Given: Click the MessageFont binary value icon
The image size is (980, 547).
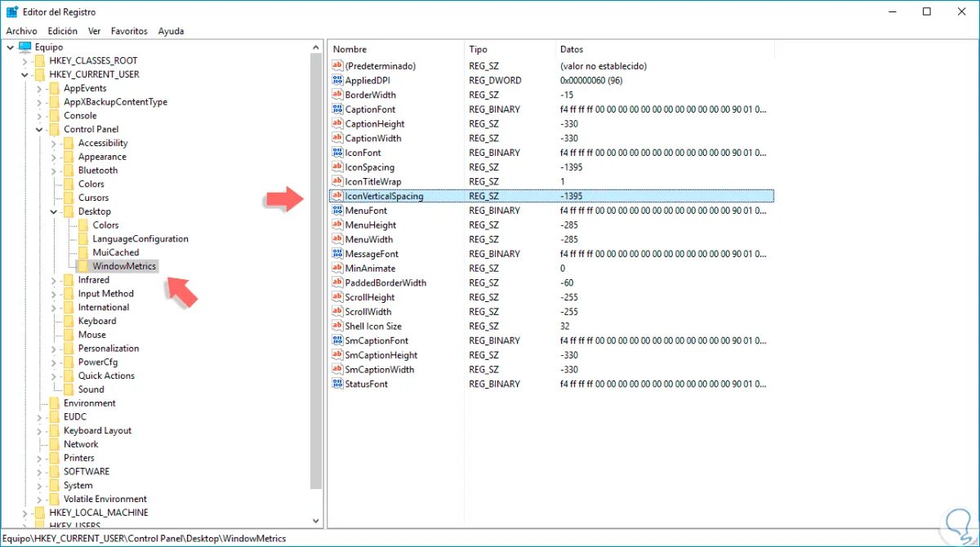Looking at the screenshot, I should (x=337, y=254).
